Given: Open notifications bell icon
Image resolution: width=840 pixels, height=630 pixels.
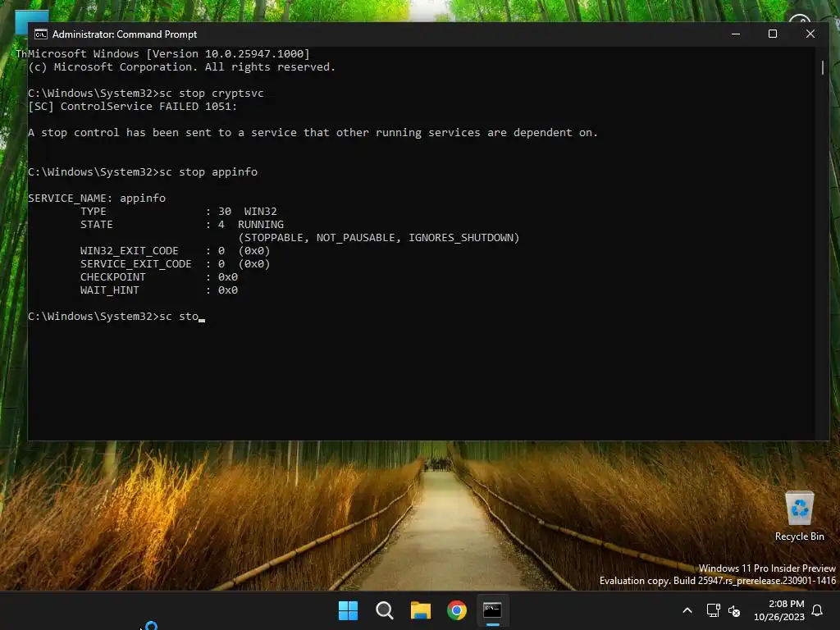Looking at the screenshot, I should [x=817, y=610].
